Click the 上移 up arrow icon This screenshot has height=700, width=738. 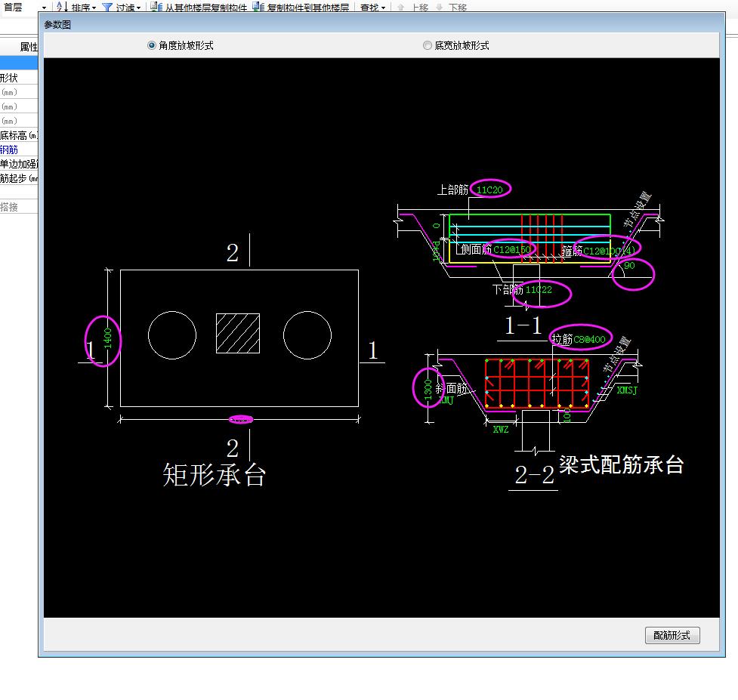[x=401, y=8]
